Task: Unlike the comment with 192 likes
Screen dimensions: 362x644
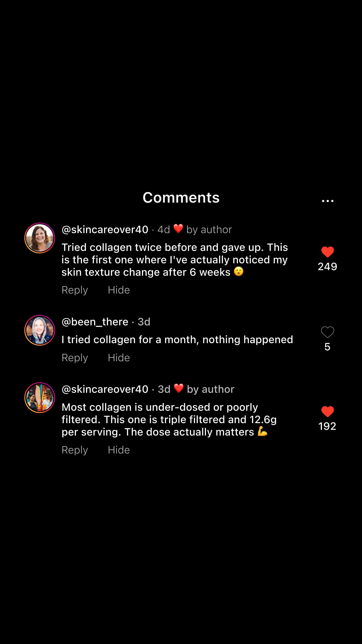Action: [327, 412]
